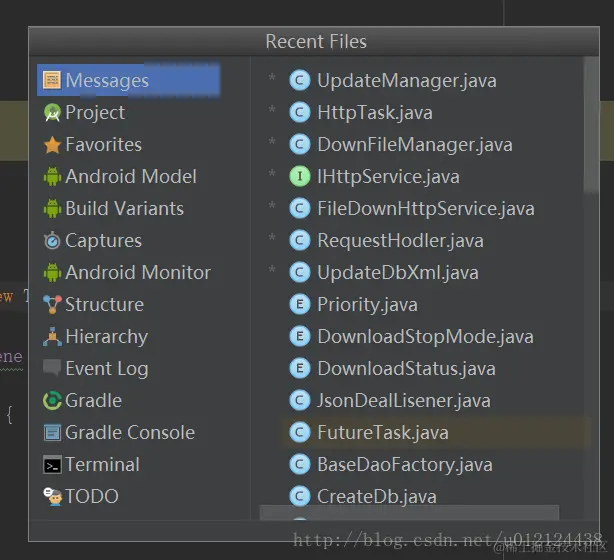The image size is (614, 560).
Task: Click the Recent Files vertical scrollbar thumb
Action: pos(591,125)
